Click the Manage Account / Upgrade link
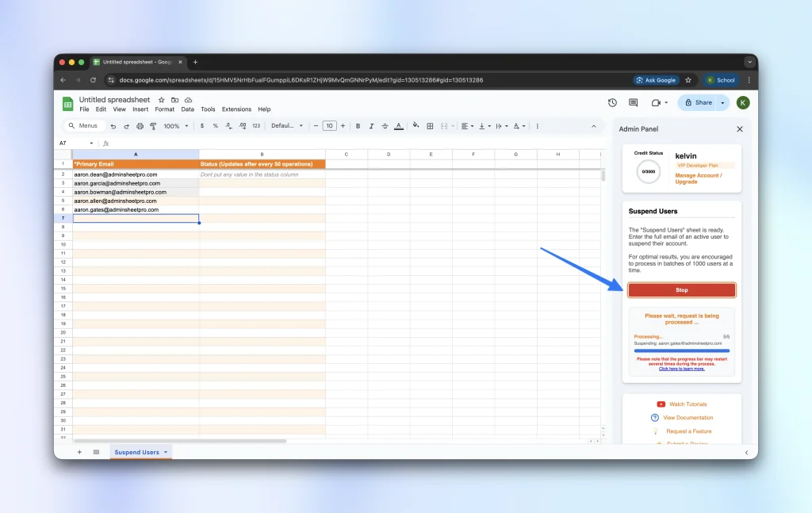 pos(699,178)
